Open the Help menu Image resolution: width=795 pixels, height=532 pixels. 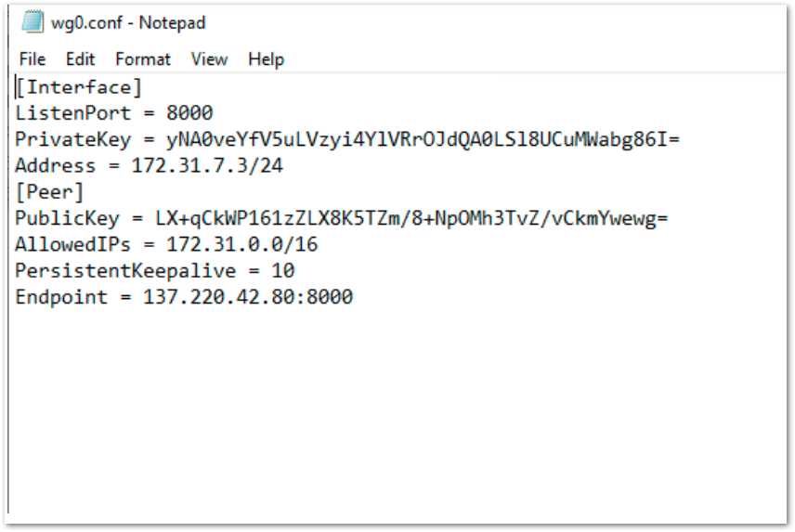(266, 59)
